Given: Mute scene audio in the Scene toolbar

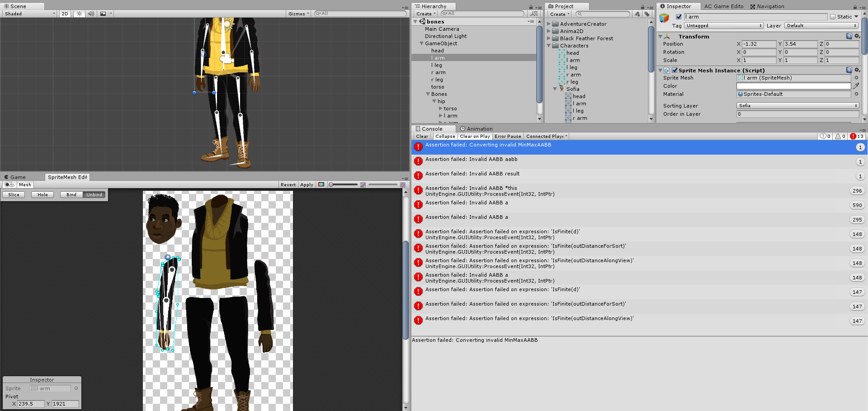Looking at the screenshot, I should click(x=90, y=14).
